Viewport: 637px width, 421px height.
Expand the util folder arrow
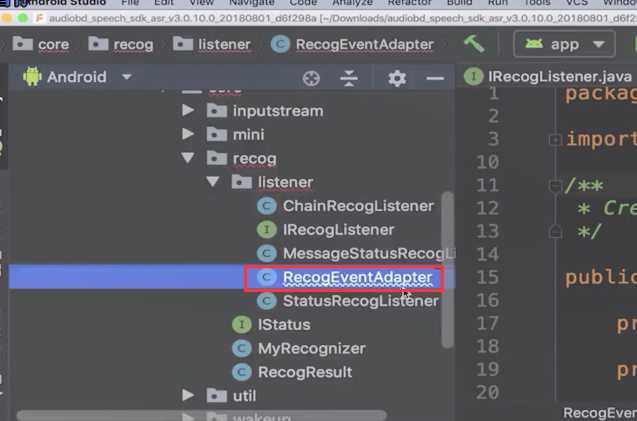188,395
